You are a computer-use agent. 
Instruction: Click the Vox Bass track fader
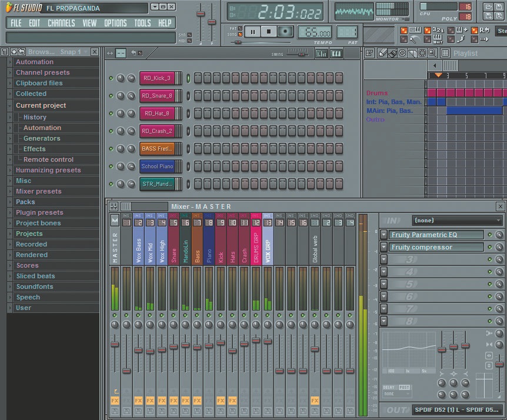[138, 350]
